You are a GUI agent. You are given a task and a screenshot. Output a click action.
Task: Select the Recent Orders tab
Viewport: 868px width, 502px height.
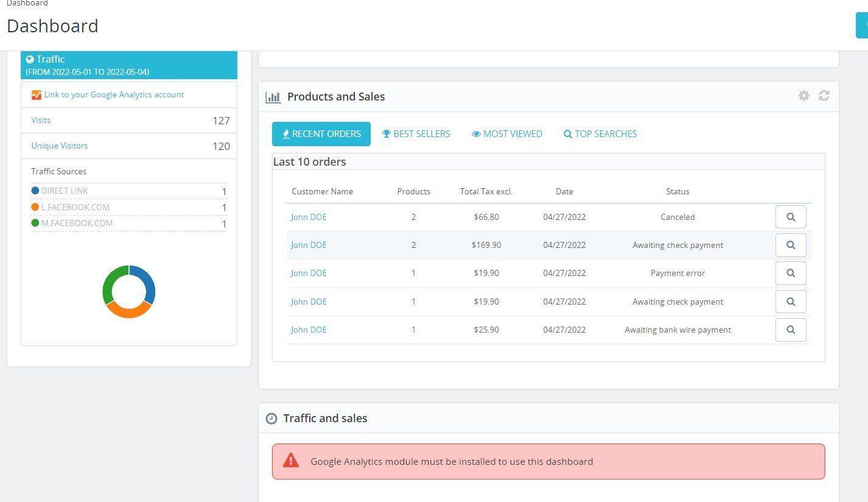coord(321,134)
